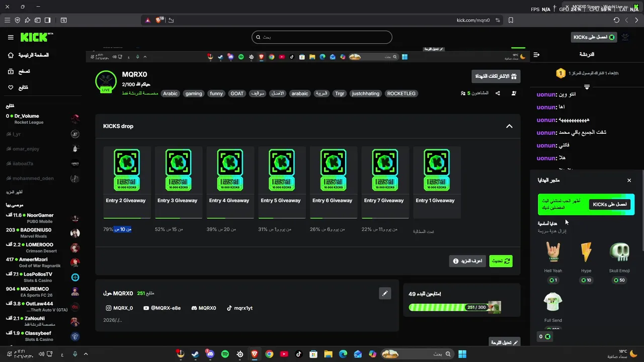Image resolution: width=644 pixels, height=362 pixels.
Task: Click get KICKs in gift shop banner
Action: [610, 205]
